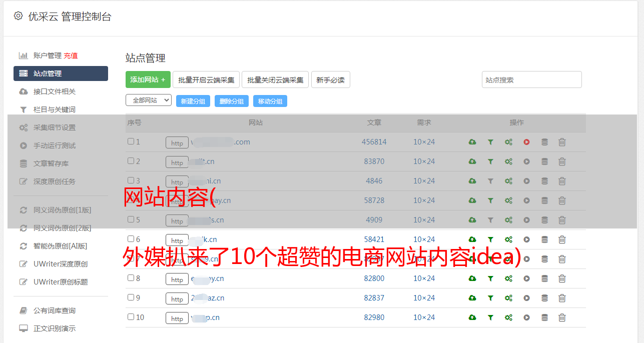The image size is (644, 343).
Task: Click article count 82980 in row 10
Action: [374, 317]
